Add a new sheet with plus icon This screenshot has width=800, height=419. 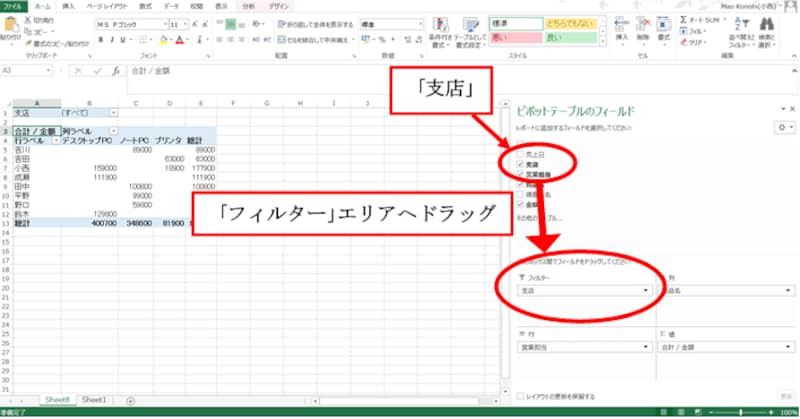tap(130, 400)
